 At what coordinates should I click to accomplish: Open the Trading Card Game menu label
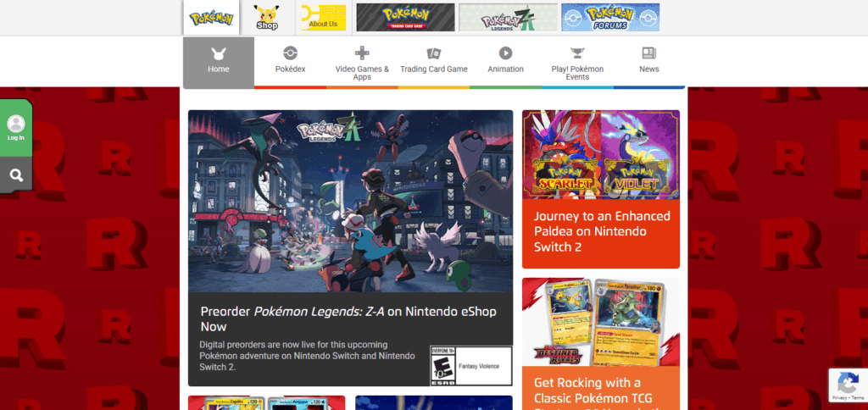tap(434, 69)
